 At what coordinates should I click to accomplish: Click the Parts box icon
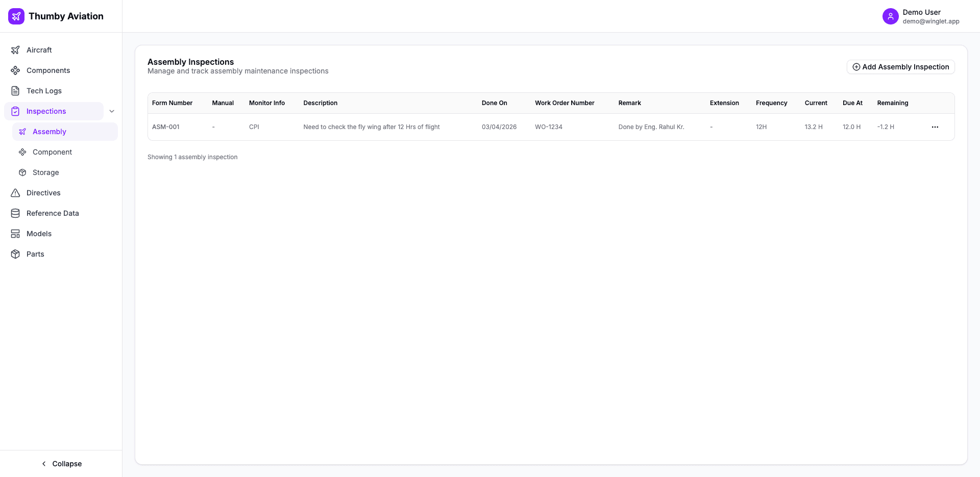pos(15,254)
